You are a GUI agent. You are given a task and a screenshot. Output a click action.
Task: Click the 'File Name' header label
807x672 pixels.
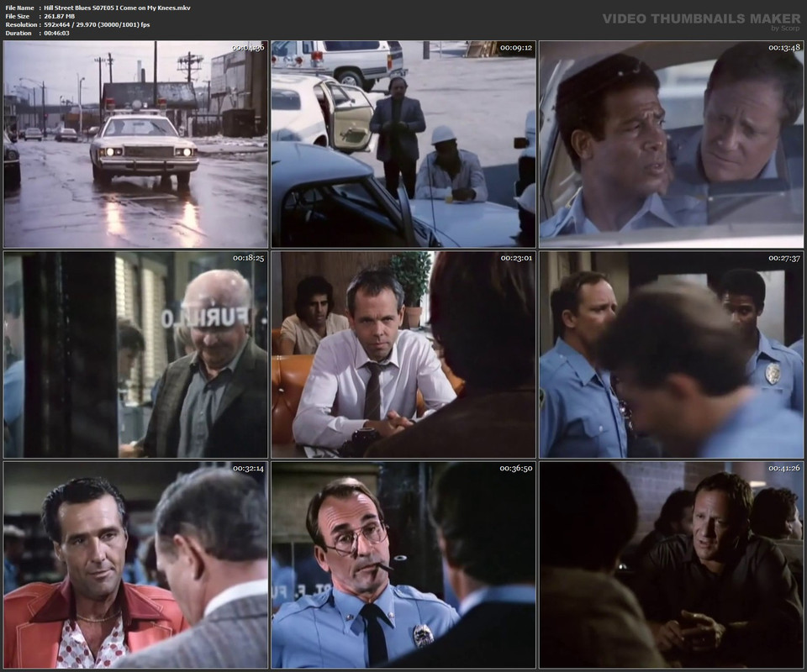pyautogui.click(x=19, y=8)
